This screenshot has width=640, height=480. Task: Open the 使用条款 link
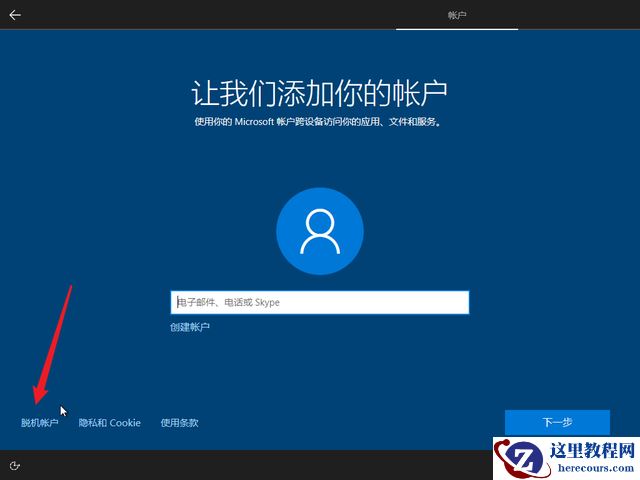[179, 423]
